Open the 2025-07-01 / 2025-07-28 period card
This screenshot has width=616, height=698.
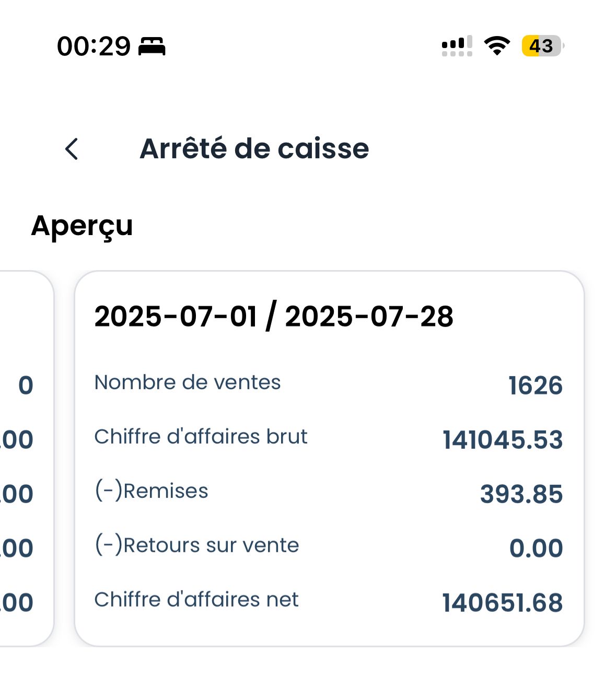(x=329, y=458)
